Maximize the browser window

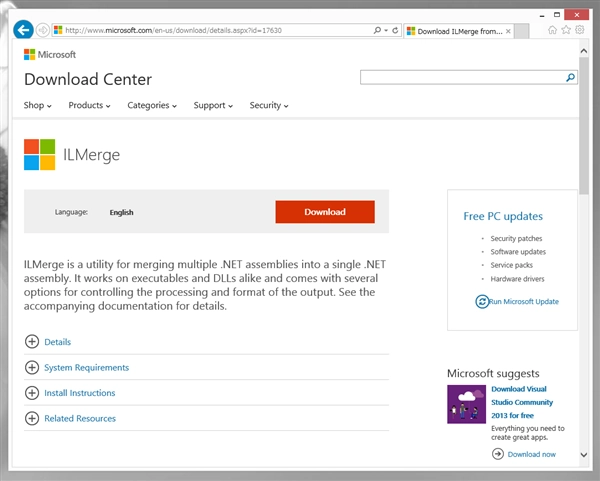(x=557, y=15)
